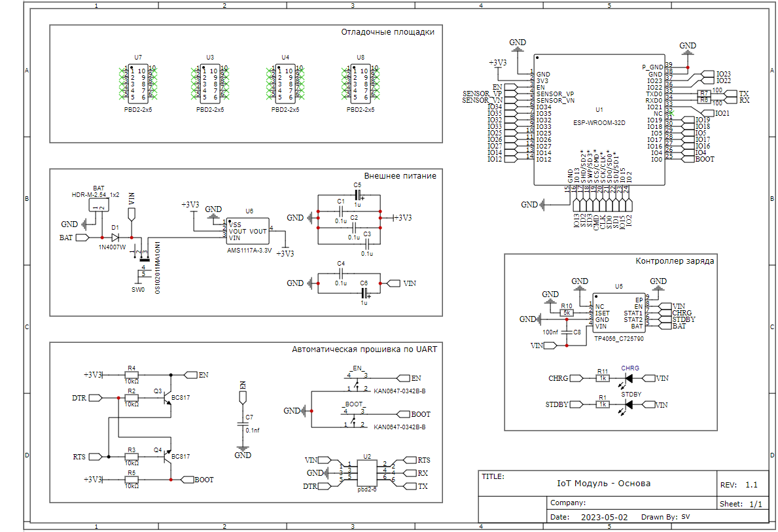This screenshot has height=532, width=778.
Task: Select capacitor C7 0.1nf
Action: (x=243, y=423)
